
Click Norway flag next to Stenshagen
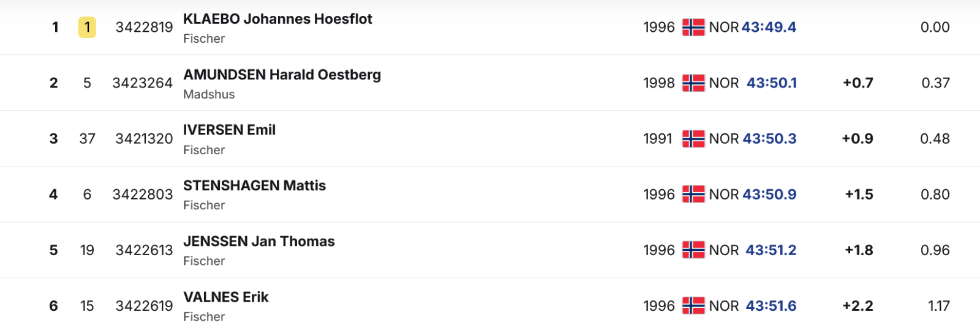pyautogui.click(x=693, y=195)
